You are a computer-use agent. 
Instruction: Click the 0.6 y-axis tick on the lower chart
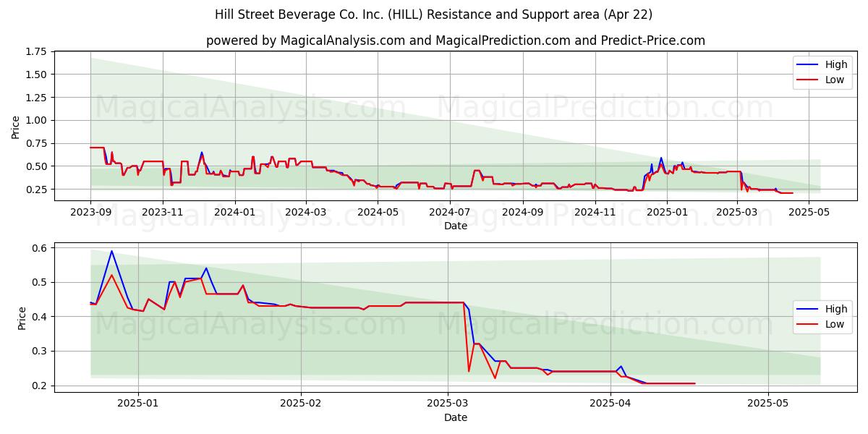[x=41, y=248]
